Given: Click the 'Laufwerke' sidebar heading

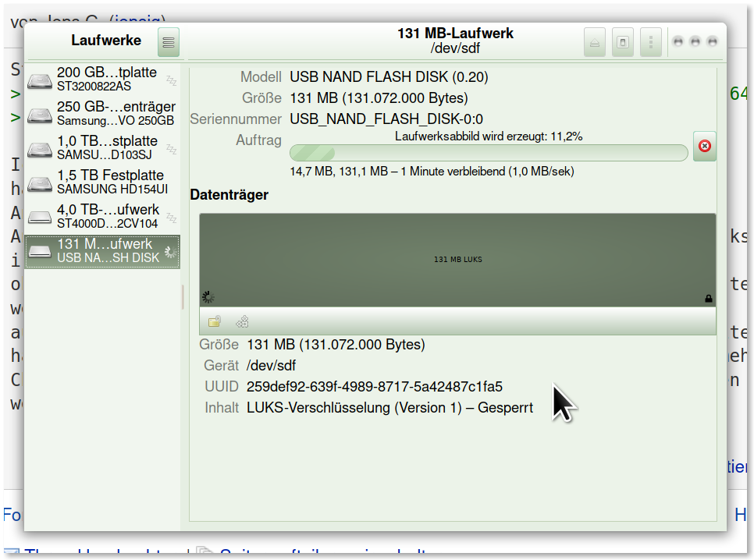Looking at the screenshot, I should 106,41.
